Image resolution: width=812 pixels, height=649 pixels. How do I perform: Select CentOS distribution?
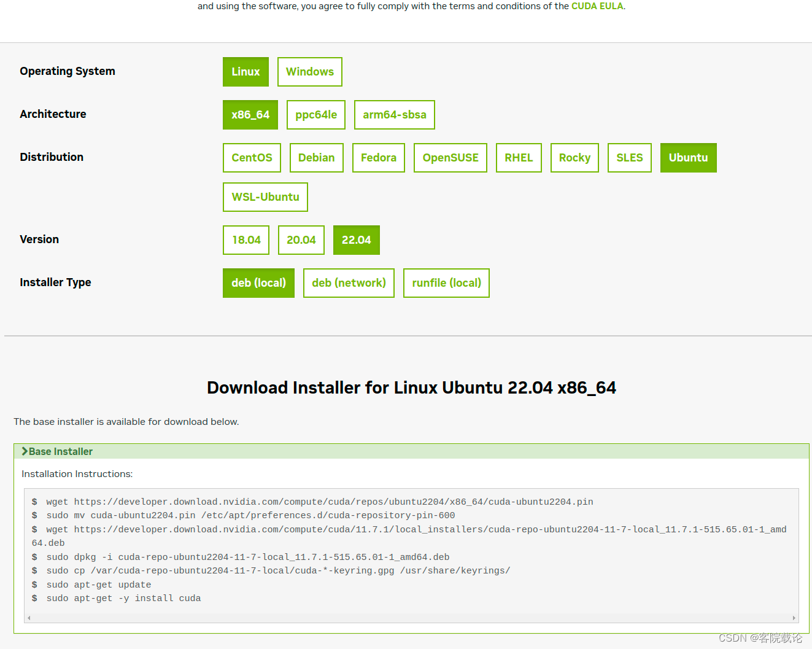pos(252,158)
